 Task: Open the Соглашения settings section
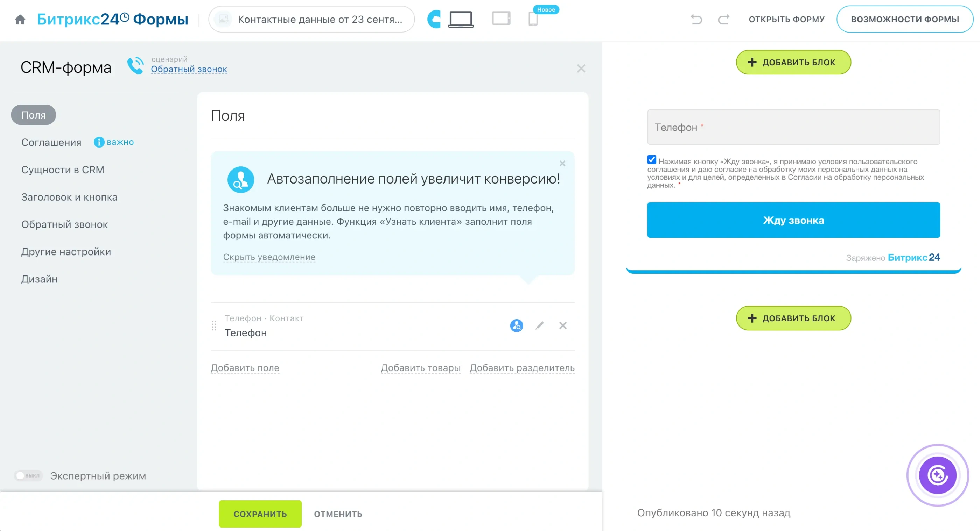tap(51, 142)
